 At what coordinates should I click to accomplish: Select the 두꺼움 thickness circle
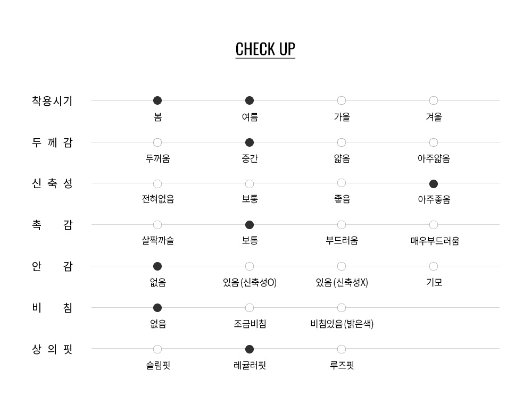pyautogui.click(x=157, y=142)
